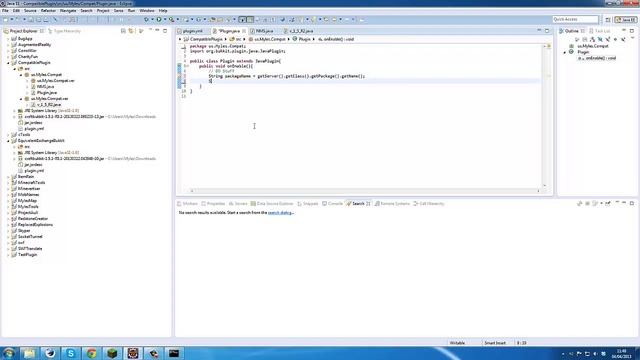Expand JRE System Library under CompatiblePlugin
The width and height of the screenshot is (640, 360).
15,111
